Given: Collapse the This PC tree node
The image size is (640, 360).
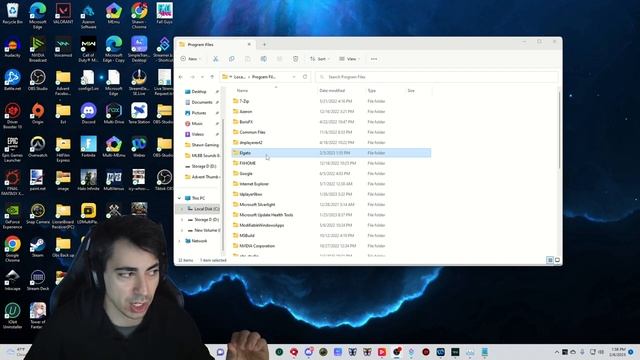Looking at the screenshot, I should (x=180, y=198).
